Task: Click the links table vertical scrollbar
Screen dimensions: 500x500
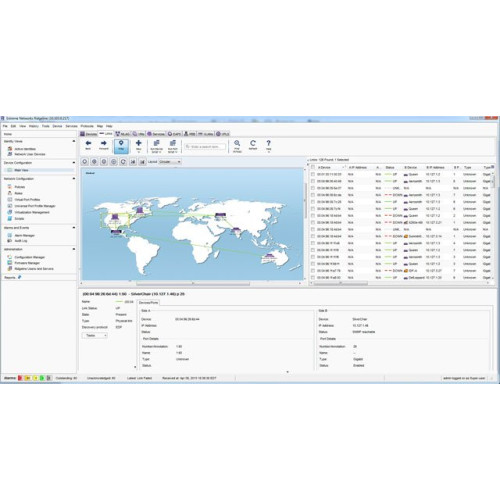Action: coord(493,182)
